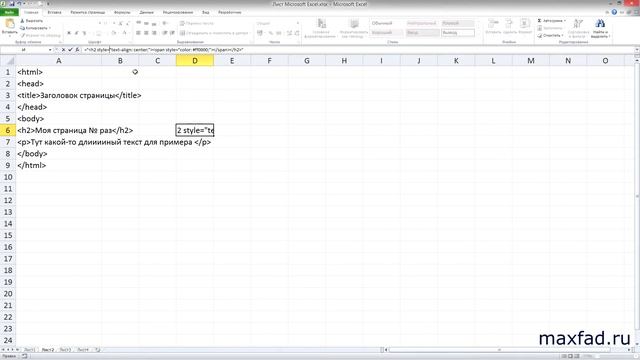Image resolution: width=640 pixels, height=360 pixels.
Task: Expand the formula bar with arrow
Action: [637, 50]
